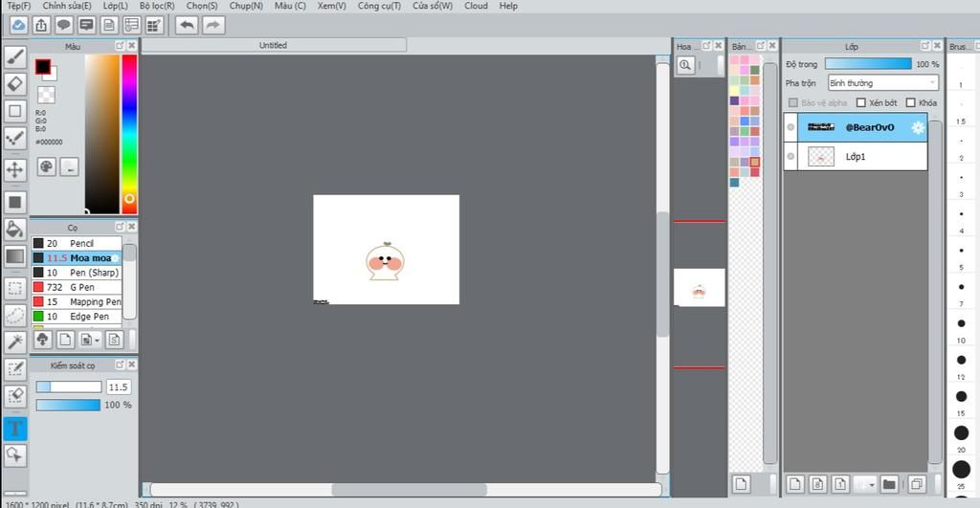Select the filled rectangle Fill tool

pyautogui.click(x=15, y=202)
